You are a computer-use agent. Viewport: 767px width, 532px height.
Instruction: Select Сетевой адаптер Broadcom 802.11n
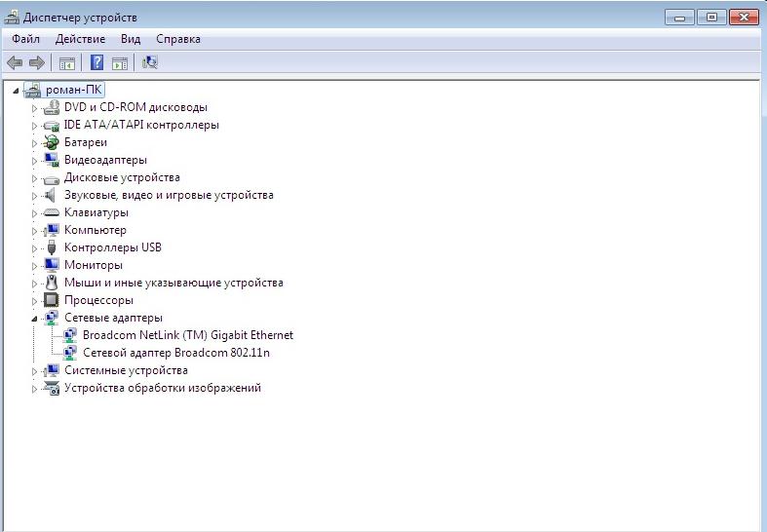coord(176,353)
